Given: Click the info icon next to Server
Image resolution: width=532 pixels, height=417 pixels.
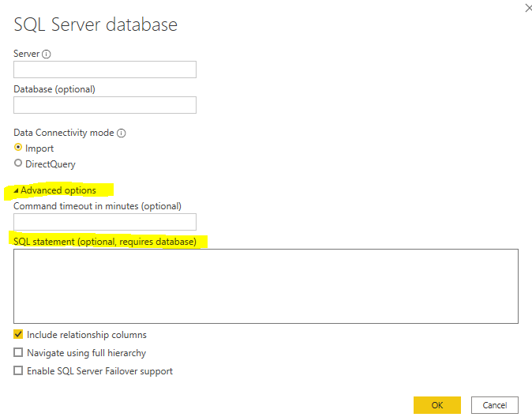Looking at the screenshot, I should (x=46, y=54).
